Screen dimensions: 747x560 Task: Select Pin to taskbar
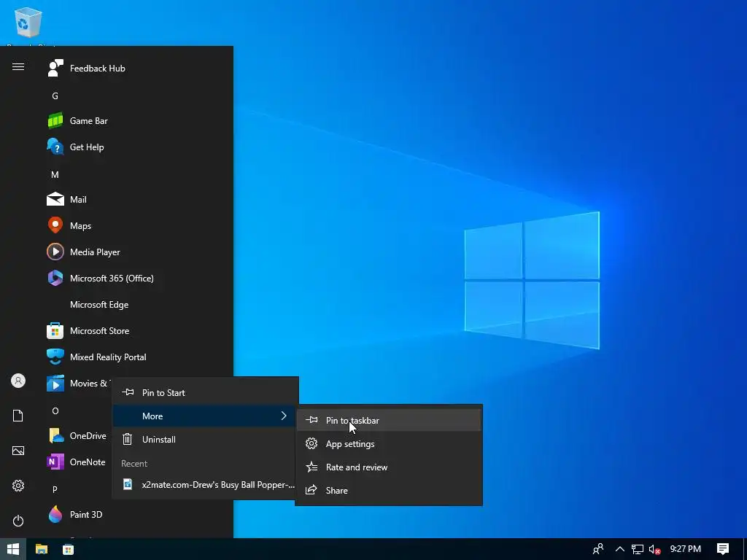tap(389, 421)
